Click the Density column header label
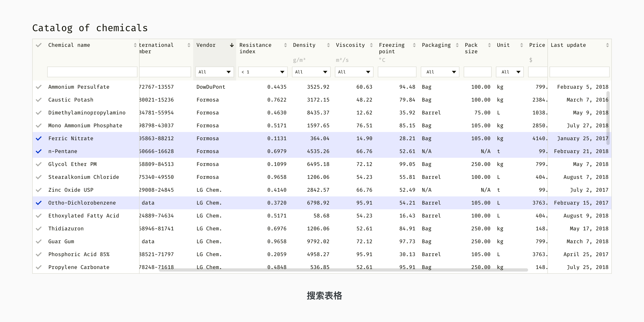The height and width of the screenshot is (322, 644). (x=304, y=45)
